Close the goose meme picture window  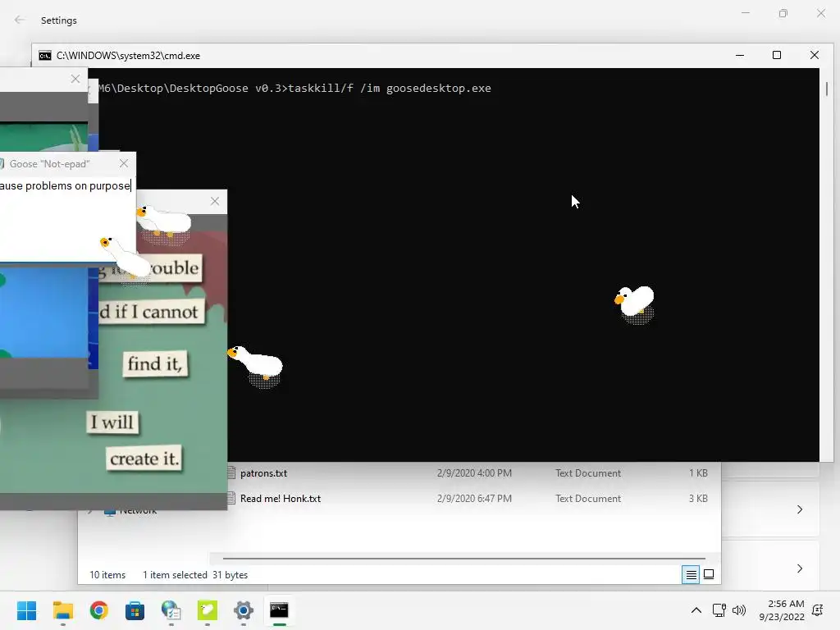click(x=215, y=201)
